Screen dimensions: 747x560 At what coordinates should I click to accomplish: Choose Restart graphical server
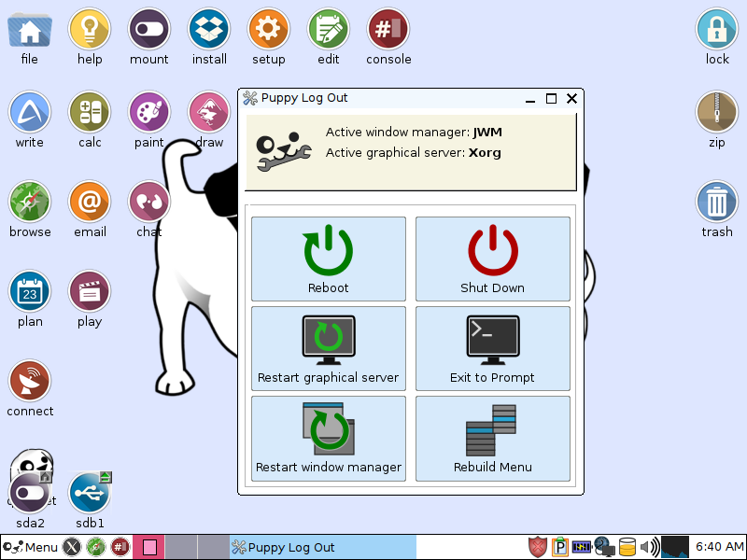pos(329,348)
